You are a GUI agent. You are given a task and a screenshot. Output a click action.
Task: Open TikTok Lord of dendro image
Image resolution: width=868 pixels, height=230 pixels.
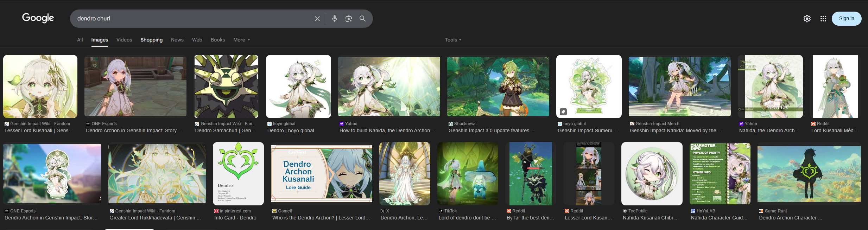coord(468,174)
